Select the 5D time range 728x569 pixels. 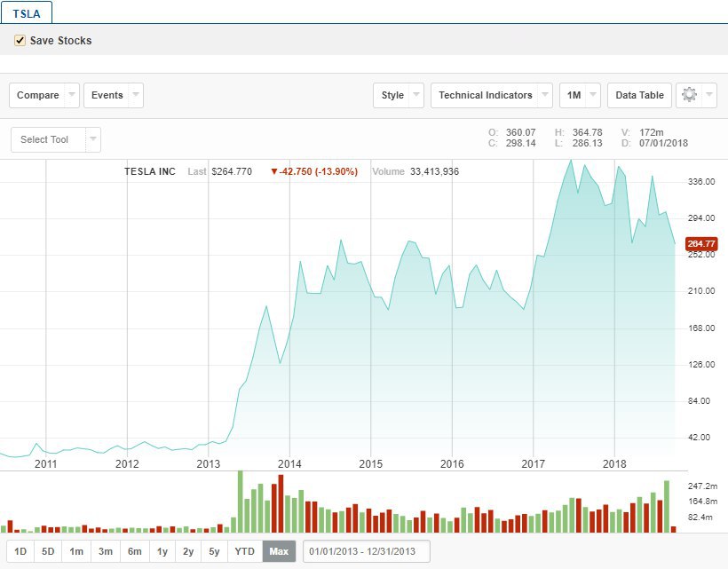48,551
